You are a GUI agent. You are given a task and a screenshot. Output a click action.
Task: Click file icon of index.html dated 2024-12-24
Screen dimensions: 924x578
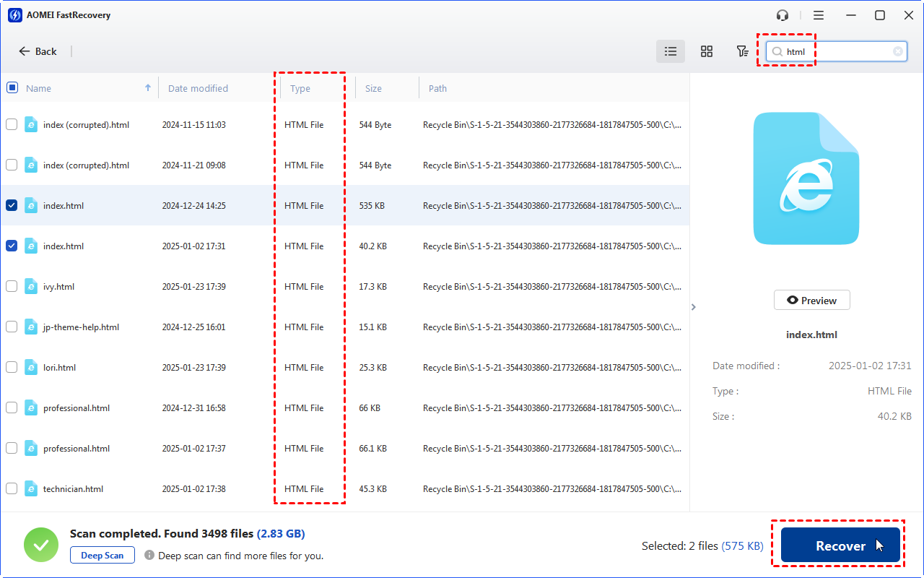(x=31, y=205)
